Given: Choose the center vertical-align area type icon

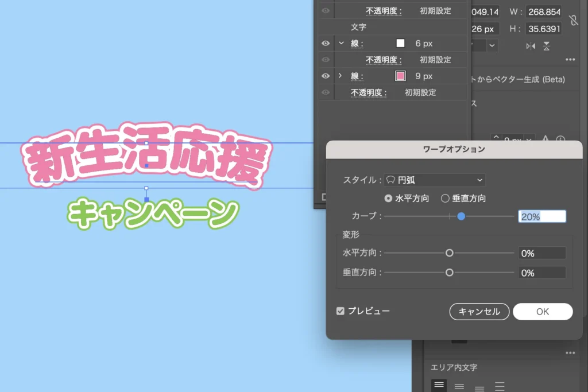Looking at the screenshot, I should pos(459,386).
